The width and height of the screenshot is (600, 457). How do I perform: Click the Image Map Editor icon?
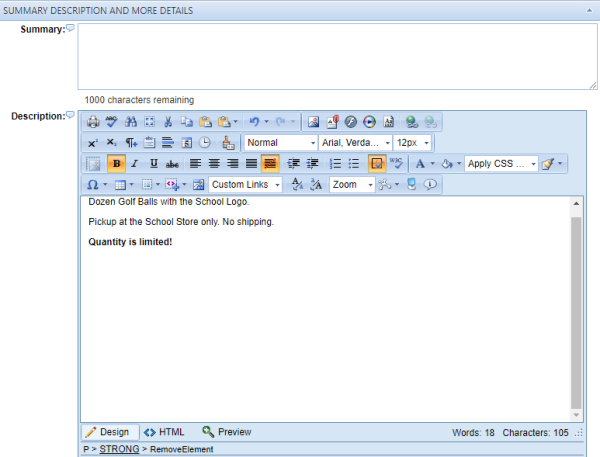point(198,184)
